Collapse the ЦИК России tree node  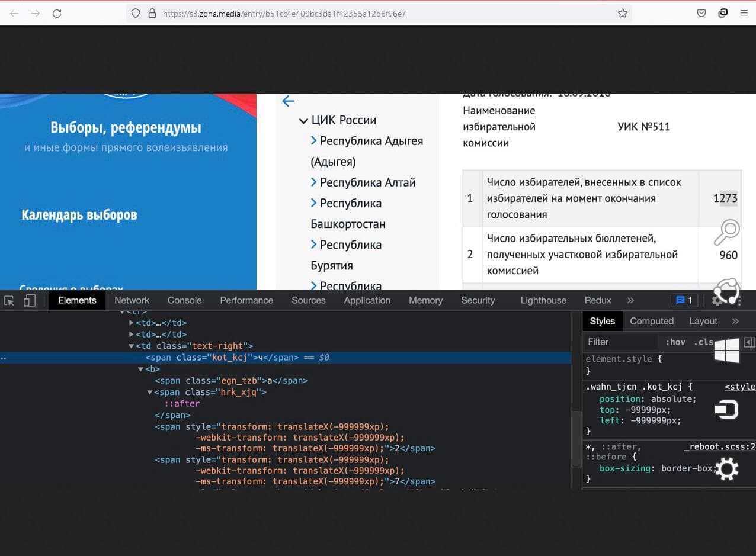303,120
